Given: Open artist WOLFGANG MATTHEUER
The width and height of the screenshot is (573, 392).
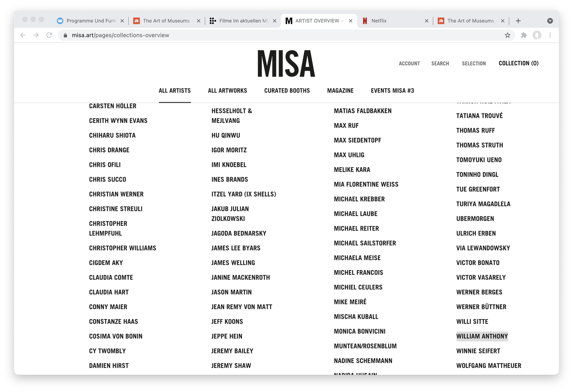Looking at the screenshot, I should [x=489, y=366].
